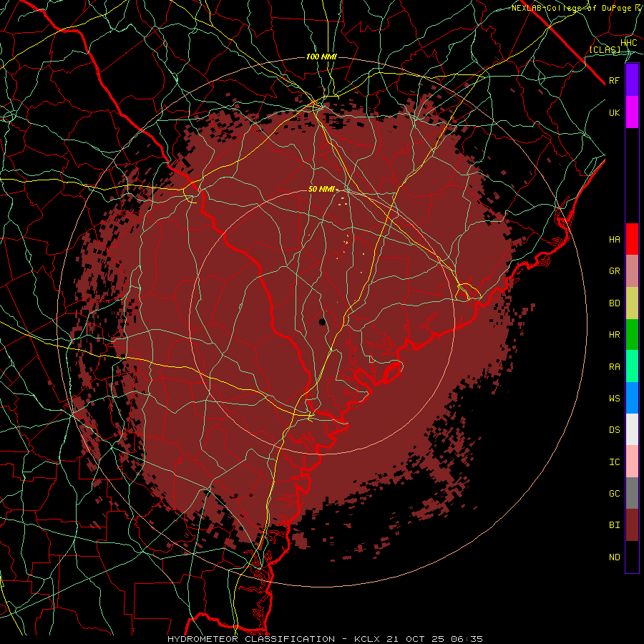Screen dimensions: 644x644
Task: Click the purple RF legend color swatch
Action: click(632, 80)
